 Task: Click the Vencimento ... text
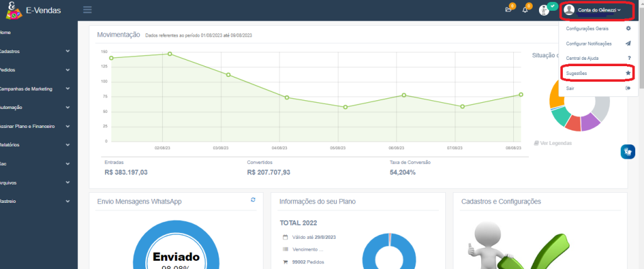[x=308, y=249]
